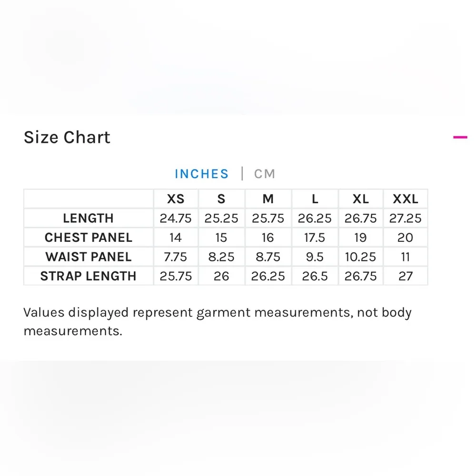
Task: Switch measurements to CM
Action: [265, 174]
